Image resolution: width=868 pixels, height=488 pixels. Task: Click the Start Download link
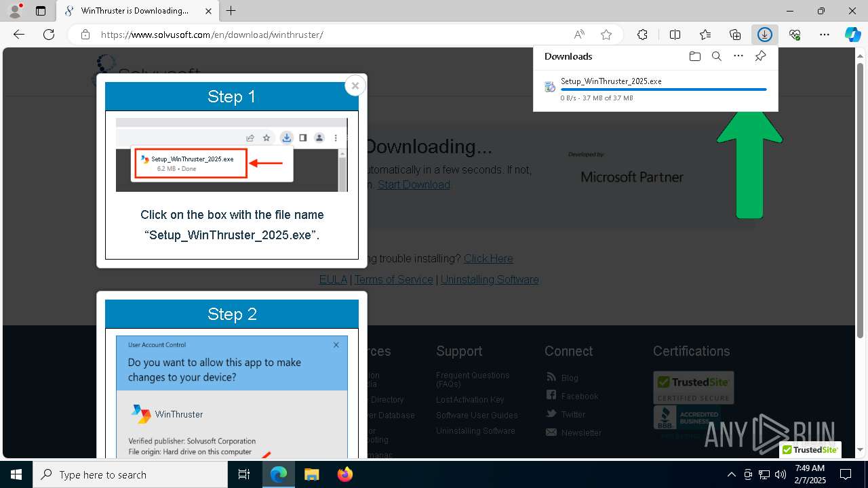[x=414, y=184]
